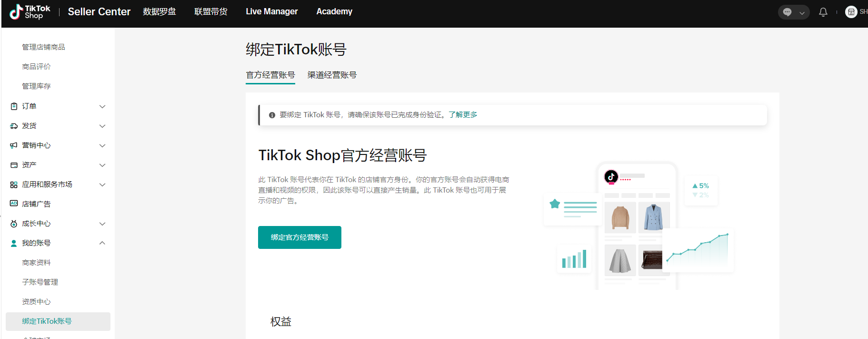Click the 营销中心 sidebar label
868x339 pixels.
(36, 145)
